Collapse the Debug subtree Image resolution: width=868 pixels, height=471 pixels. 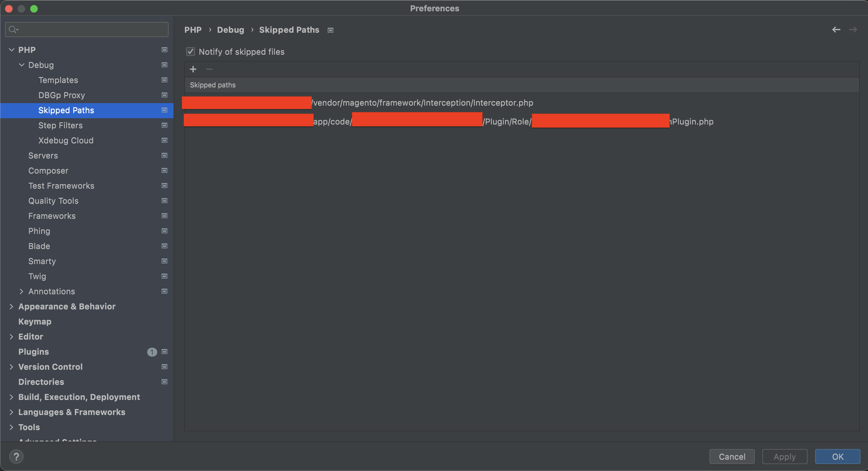coord(22,65)
